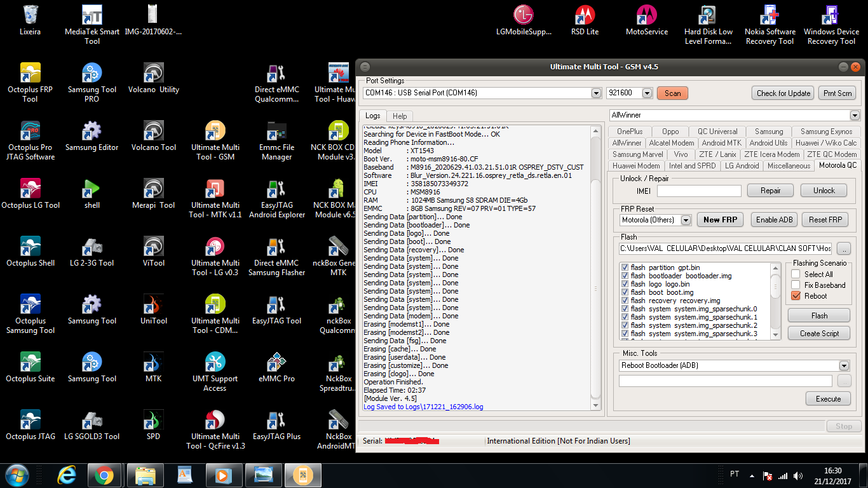Enable Fix Baseband checkbox
Image resolution: width=868 pixels, height=488 pixels.
coord(796,285)
